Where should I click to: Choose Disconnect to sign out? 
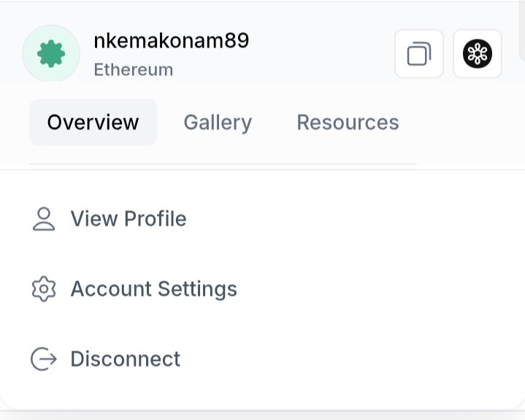[125, 359]
